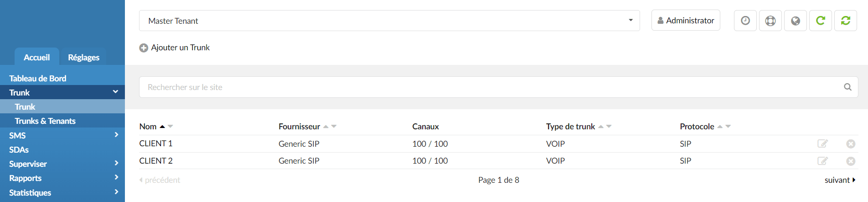Switch to the Réglages tab

[83, 57]
